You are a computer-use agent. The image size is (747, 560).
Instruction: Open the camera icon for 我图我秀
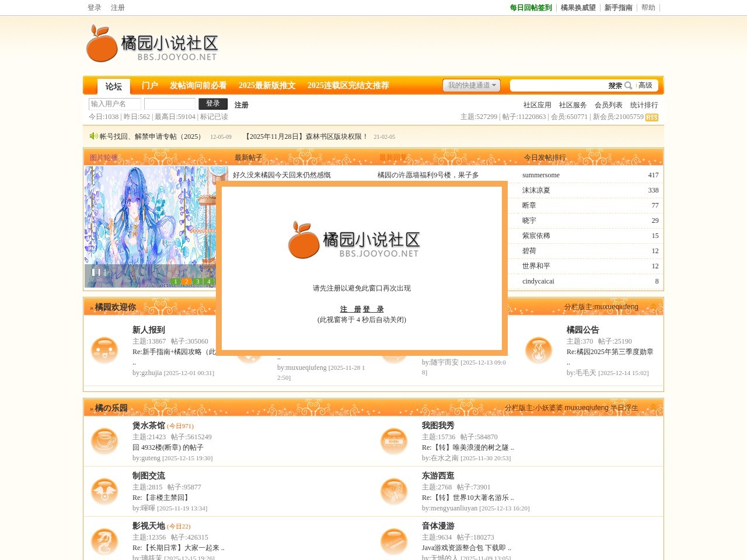394,442
